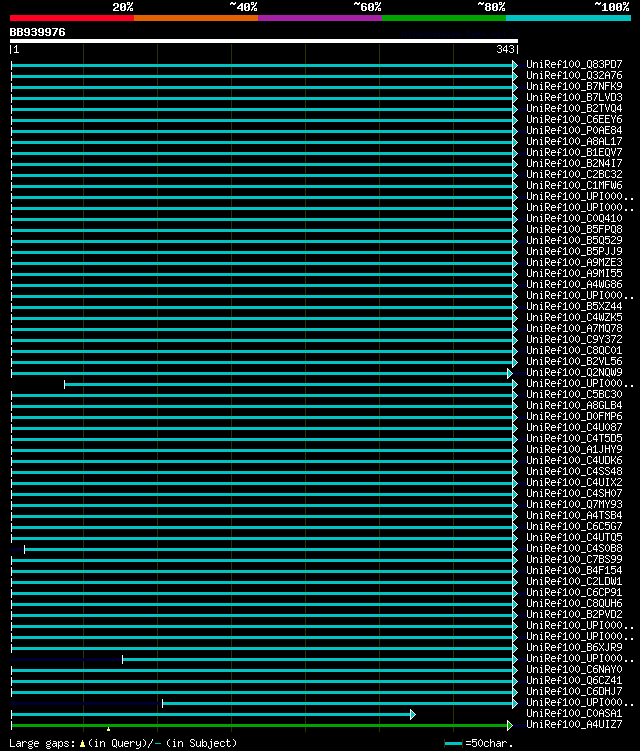
Task: Open hit UniRef100_B7NFK9
Action: 574,86
